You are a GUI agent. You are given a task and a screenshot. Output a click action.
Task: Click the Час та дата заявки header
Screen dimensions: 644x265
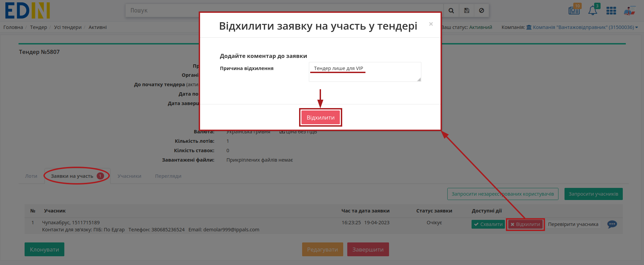[365, 211]
